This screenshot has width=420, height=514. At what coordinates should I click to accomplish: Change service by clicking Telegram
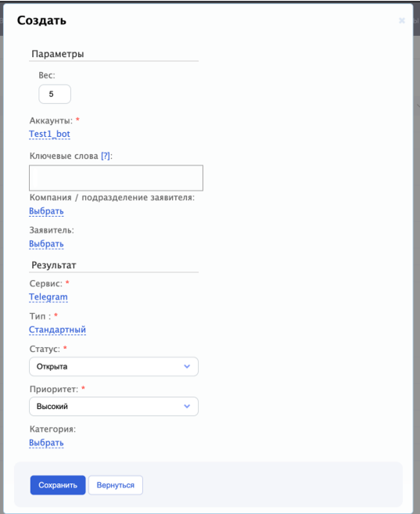coord(48,297)
